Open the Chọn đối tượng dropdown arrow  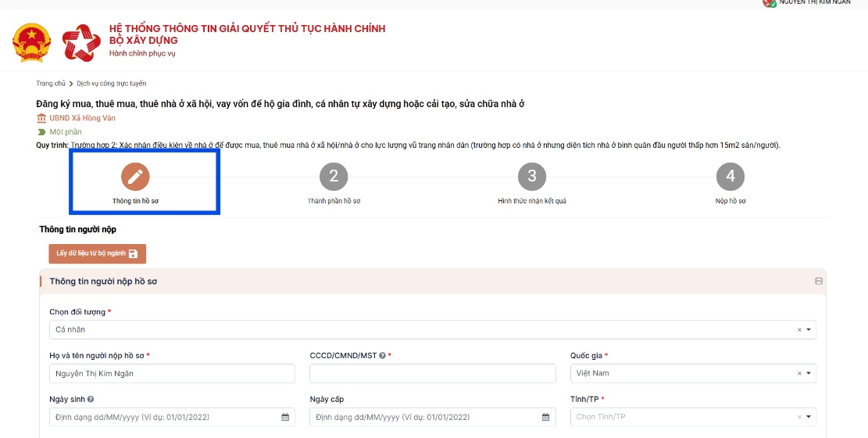[x=809, y=329]
